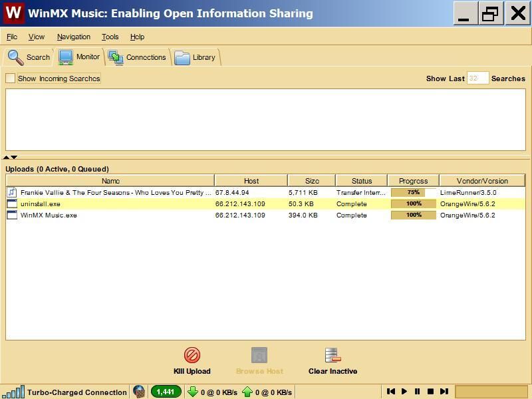Skip to previous track in player
Viewport: 532px width, 399px height.
point(391,392)
